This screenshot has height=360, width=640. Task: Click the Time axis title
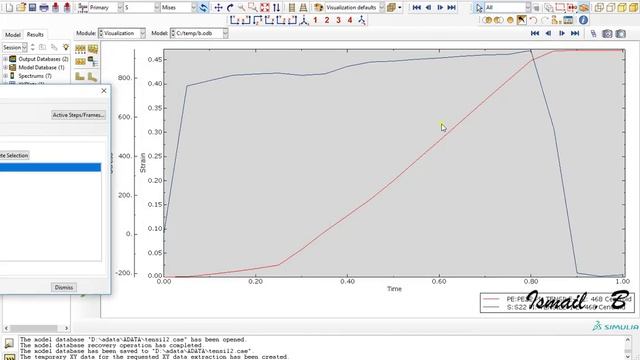tap(394, 289)
